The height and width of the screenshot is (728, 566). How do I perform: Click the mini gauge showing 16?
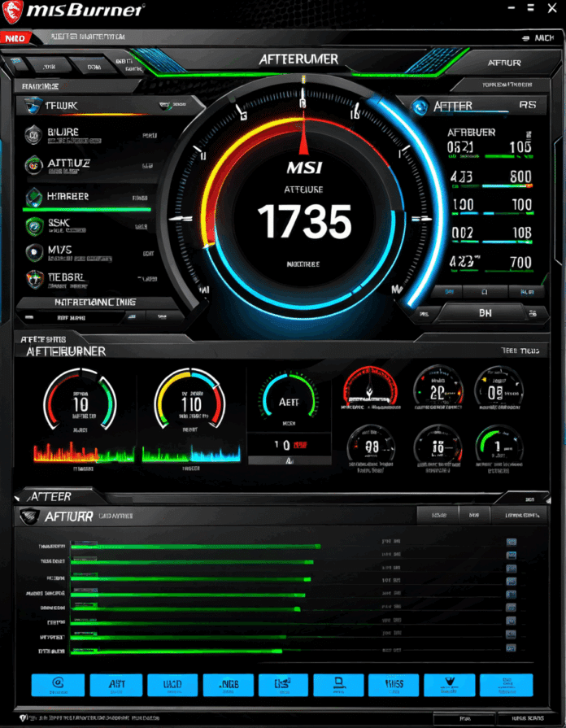click(x=438, y=447)
